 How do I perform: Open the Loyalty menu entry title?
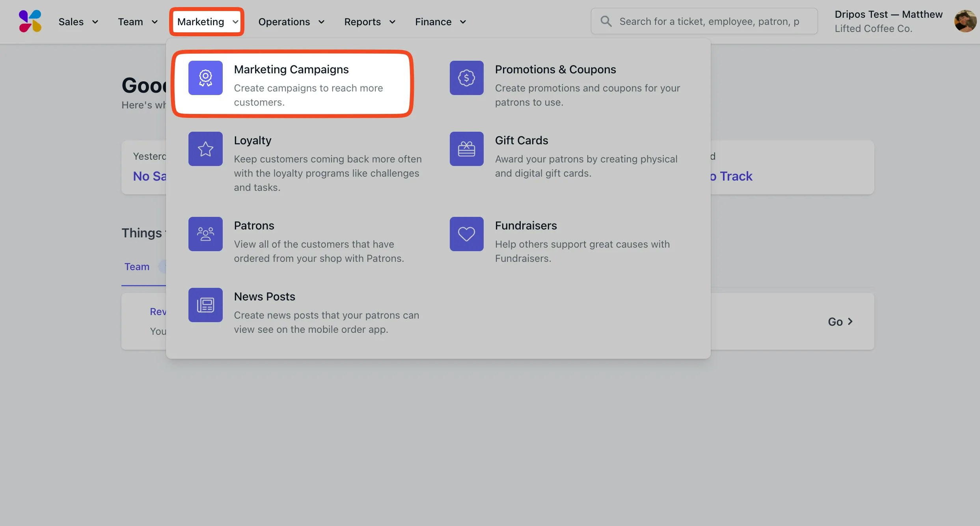pos(253,140)
